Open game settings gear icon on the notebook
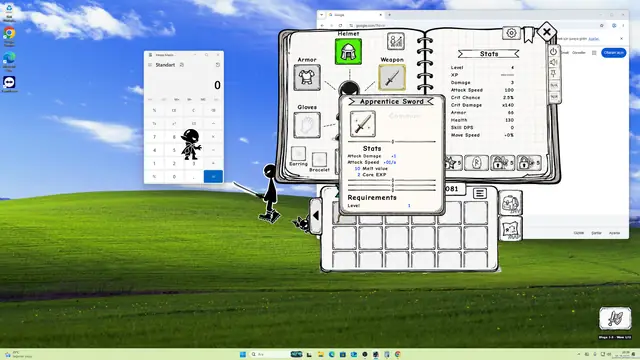 pos(511,33)
